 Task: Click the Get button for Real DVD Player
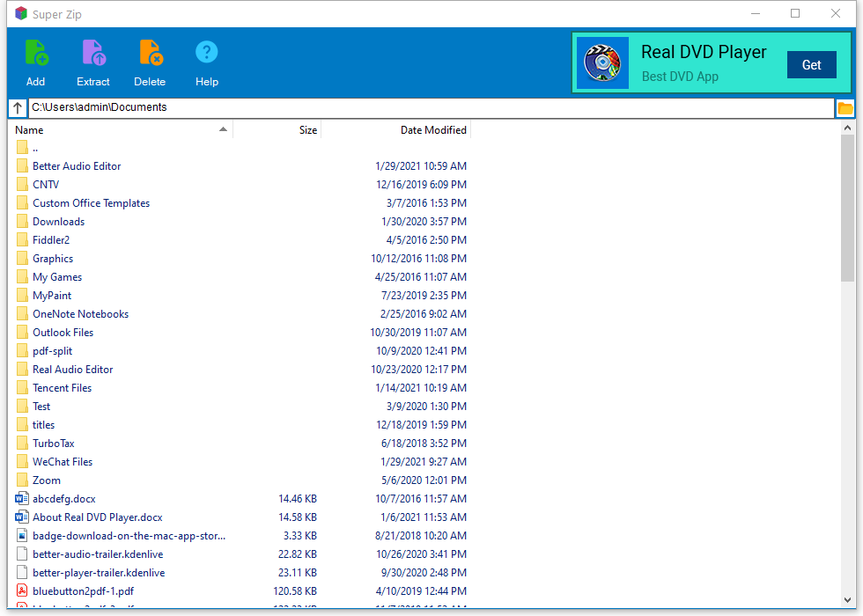[x=811, y=65]
